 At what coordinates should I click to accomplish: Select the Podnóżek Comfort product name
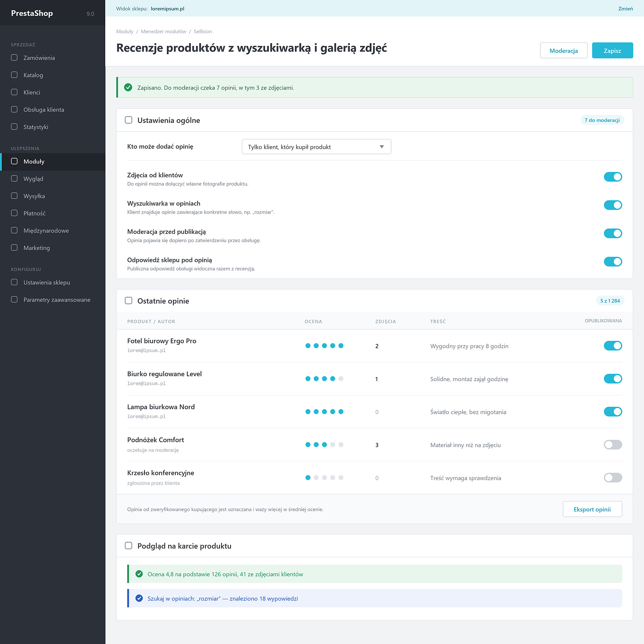pos(156,440)
